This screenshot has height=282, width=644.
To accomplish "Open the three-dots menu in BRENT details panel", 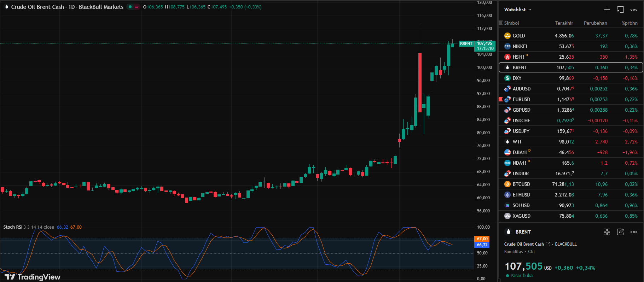I will click(634, 232).
